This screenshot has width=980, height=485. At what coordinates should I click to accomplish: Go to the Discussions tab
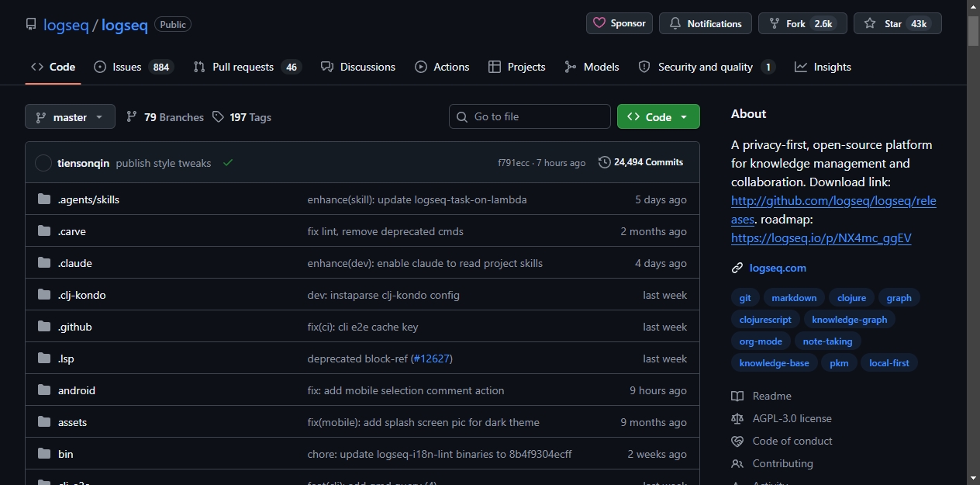(x=358, y=67)
